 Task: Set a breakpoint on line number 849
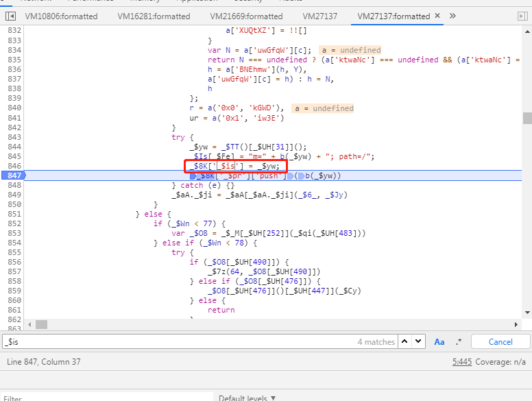tap(14, 195)
